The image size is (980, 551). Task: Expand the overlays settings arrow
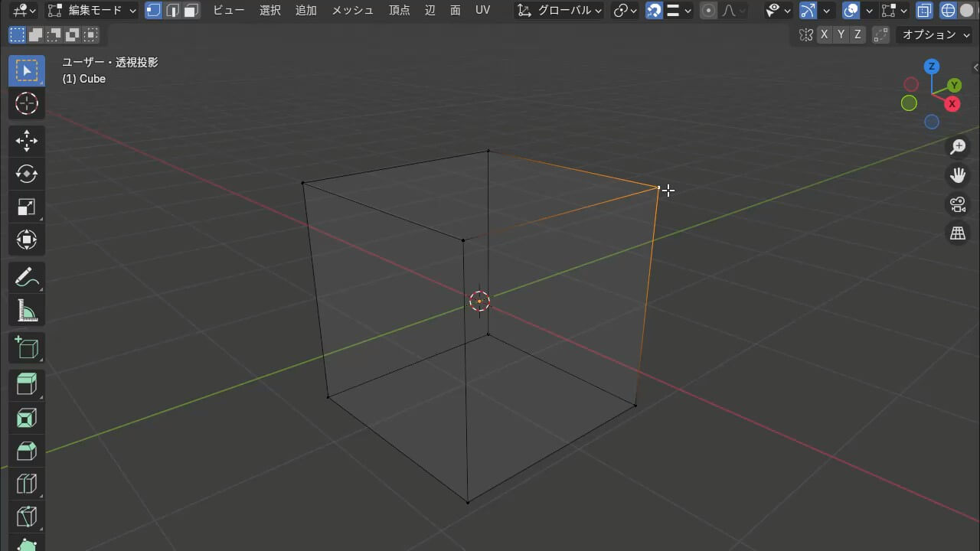[x=868, y=11]
